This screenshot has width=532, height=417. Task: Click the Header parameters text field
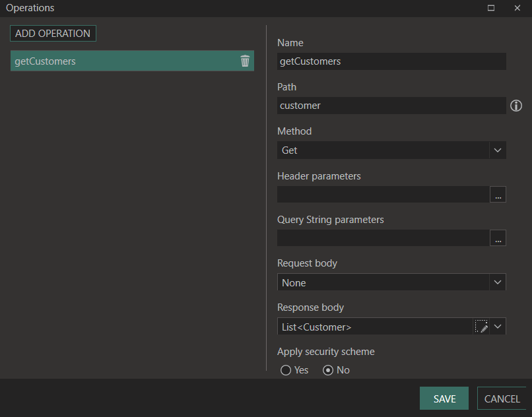(x=383, y=195)
